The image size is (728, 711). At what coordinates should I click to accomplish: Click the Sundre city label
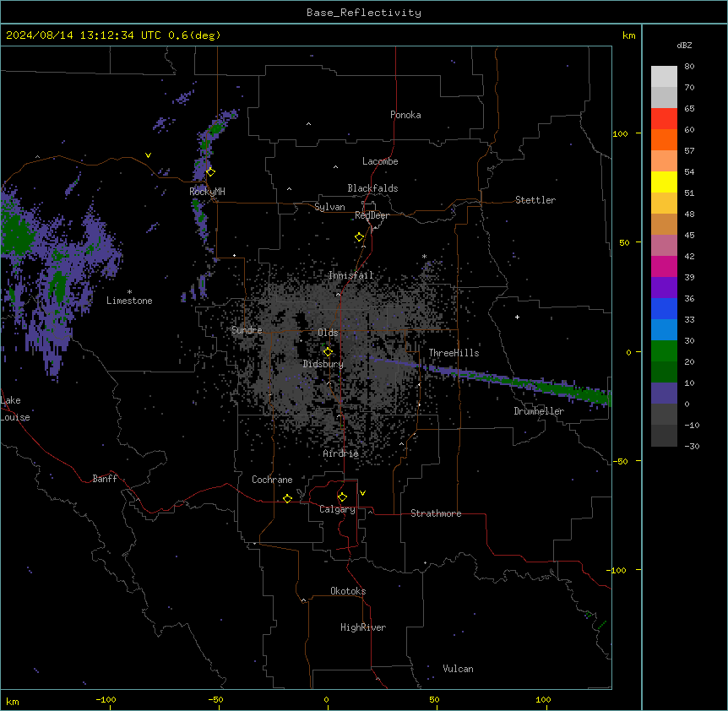(247, 330)
